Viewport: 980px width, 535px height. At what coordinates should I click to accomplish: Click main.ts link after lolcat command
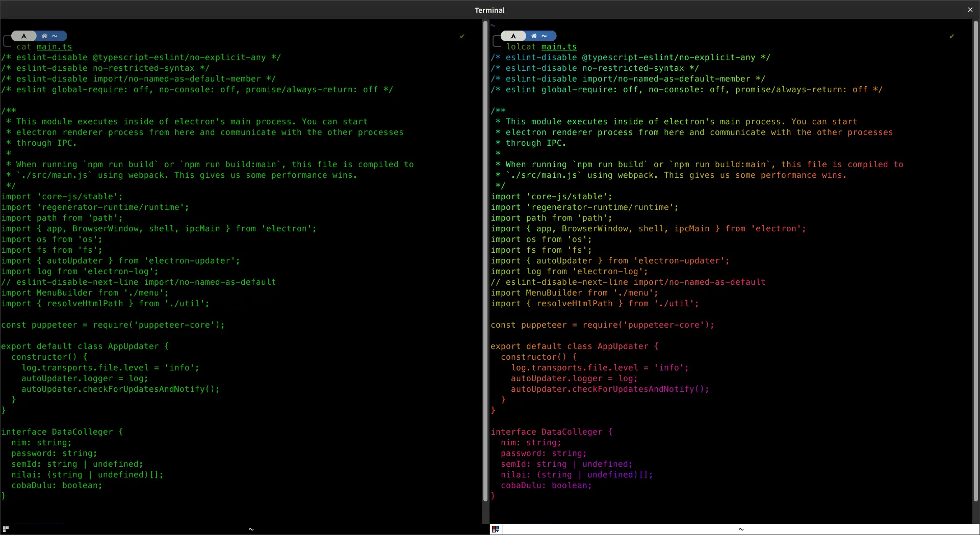[x=559, y=47]
